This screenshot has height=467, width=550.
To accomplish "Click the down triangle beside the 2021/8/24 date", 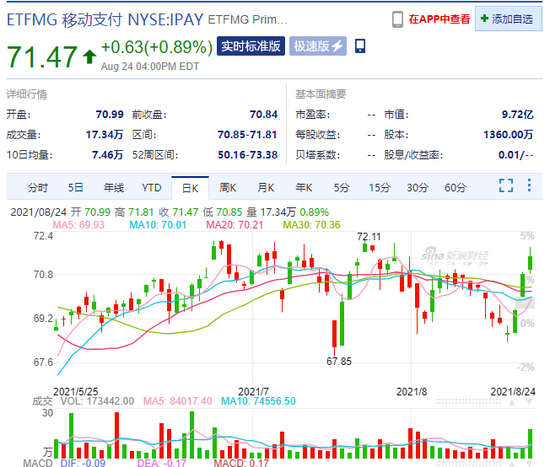I will [529, 402].
